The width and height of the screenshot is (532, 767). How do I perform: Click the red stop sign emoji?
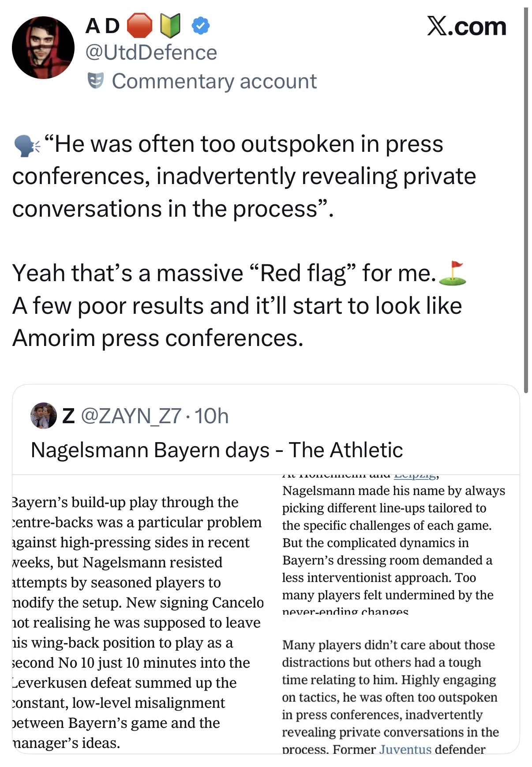[x=139, y=26]
